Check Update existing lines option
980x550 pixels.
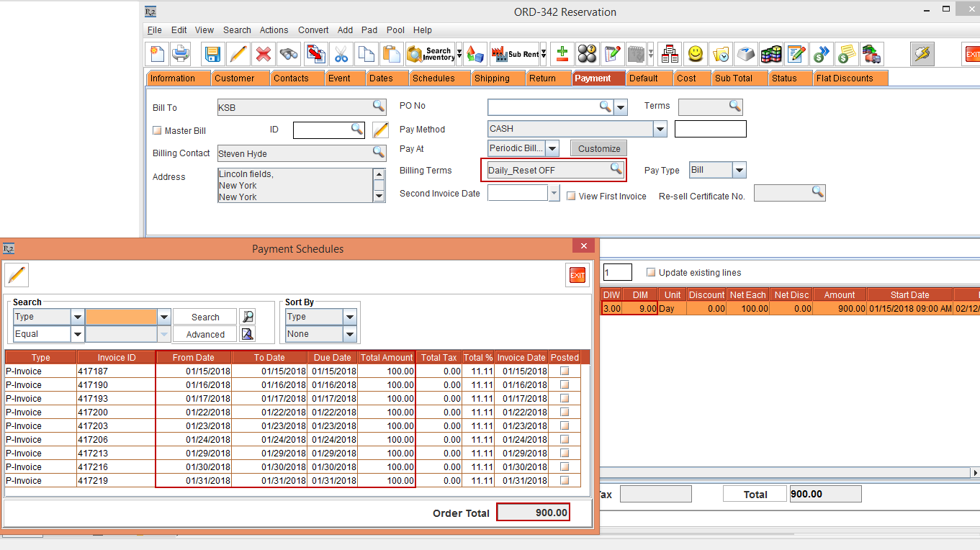651,273
